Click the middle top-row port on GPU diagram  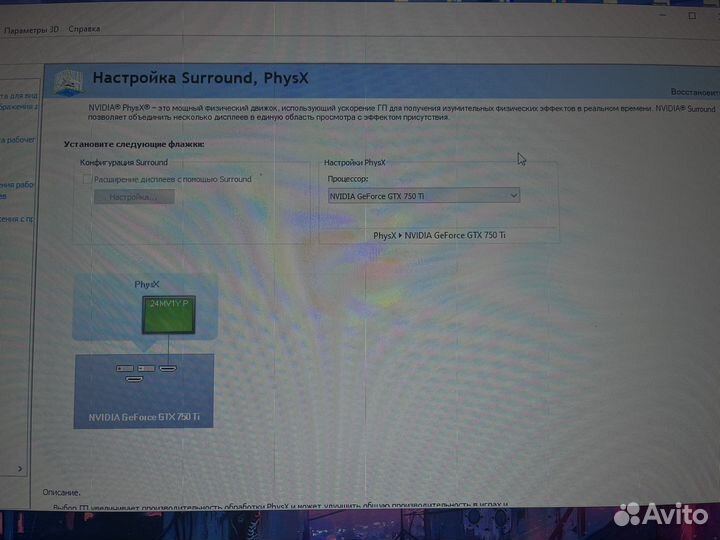146,368
